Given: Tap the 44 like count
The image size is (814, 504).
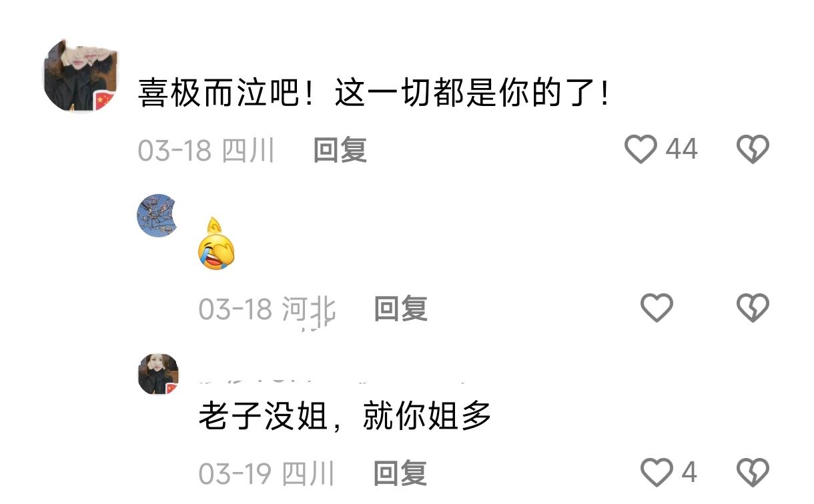Looking at the screenshot, I should coord(681,149).
